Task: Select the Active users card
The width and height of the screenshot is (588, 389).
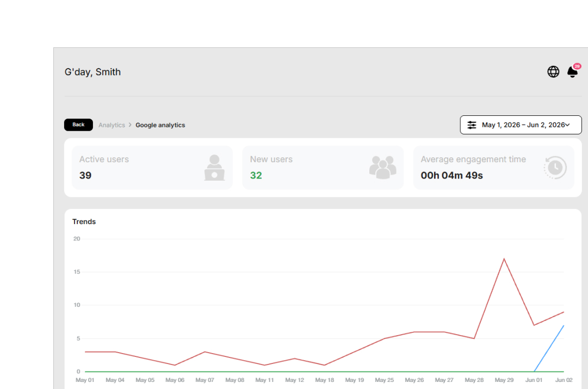Action: click(152, 168)
